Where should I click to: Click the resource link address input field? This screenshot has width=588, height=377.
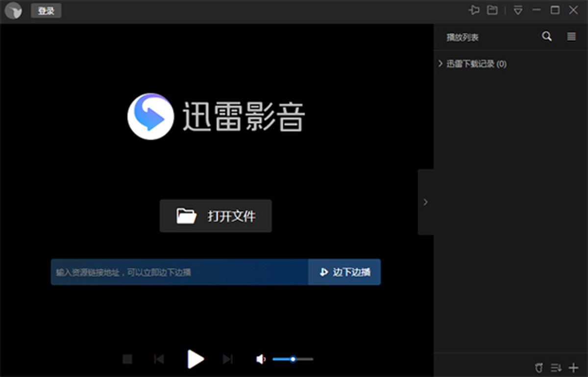coord(179,272)
